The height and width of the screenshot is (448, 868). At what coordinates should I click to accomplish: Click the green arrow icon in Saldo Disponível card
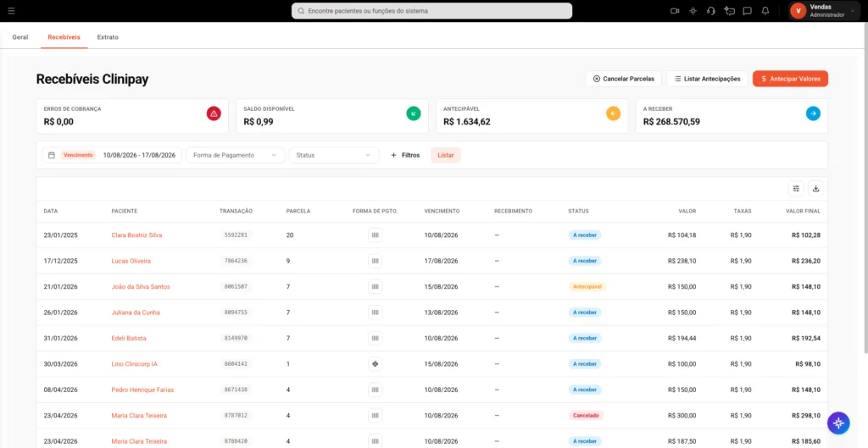[x=414, y=113]
